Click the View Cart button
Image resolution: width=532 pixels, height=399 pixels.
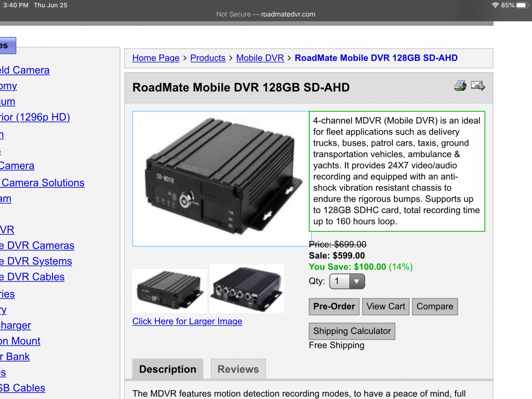[x=386, y=307]
